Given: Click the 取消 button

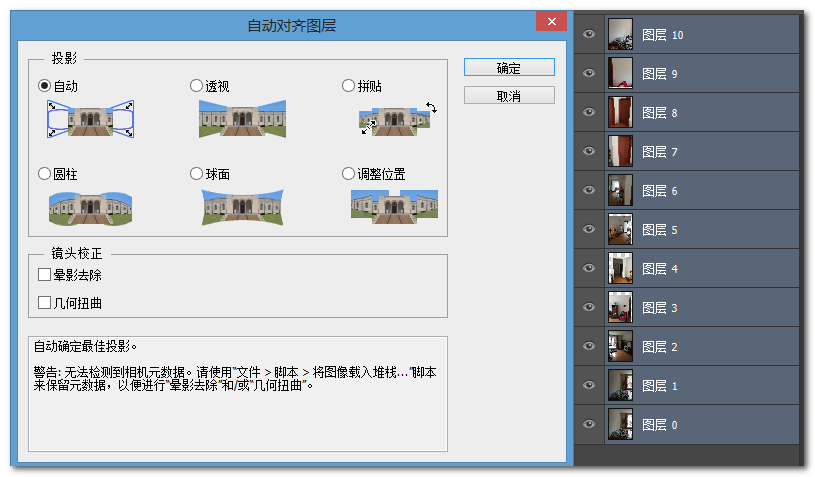Looking at the screenshot, I should pyautogui.click(x=509, y=96).
